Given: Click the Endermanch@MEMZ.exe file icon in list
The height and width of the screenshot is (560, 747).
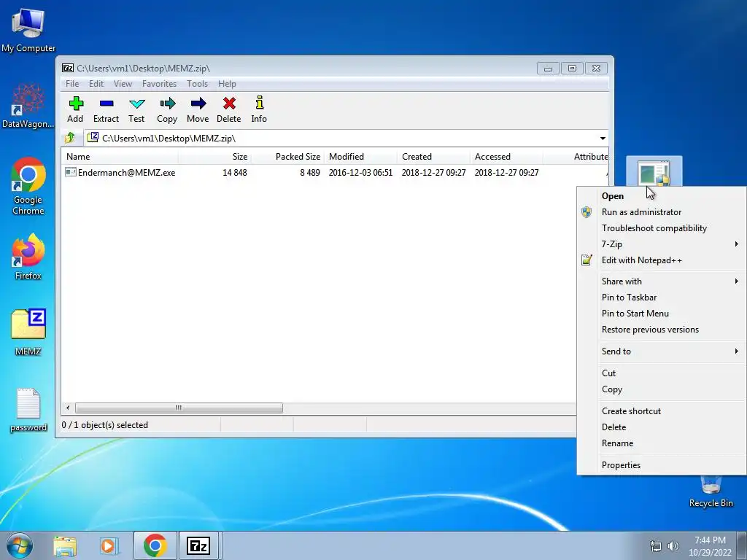Looking at the screenshot, I should 71,172.
